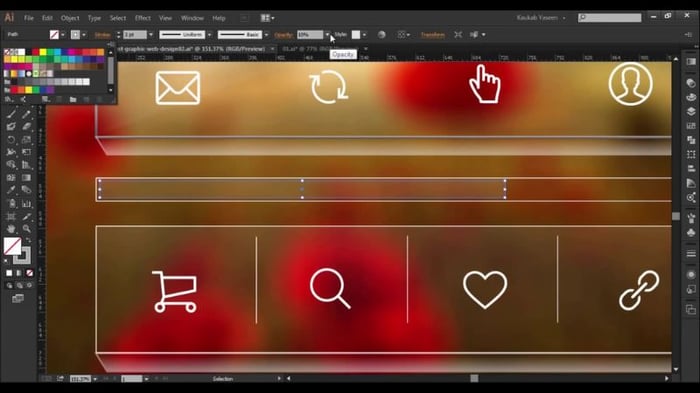Image resolution: width=700 pixels, height=393 pixels.
Task: Open the File menu
Action: pyautogui.click(x=29, y=18)
